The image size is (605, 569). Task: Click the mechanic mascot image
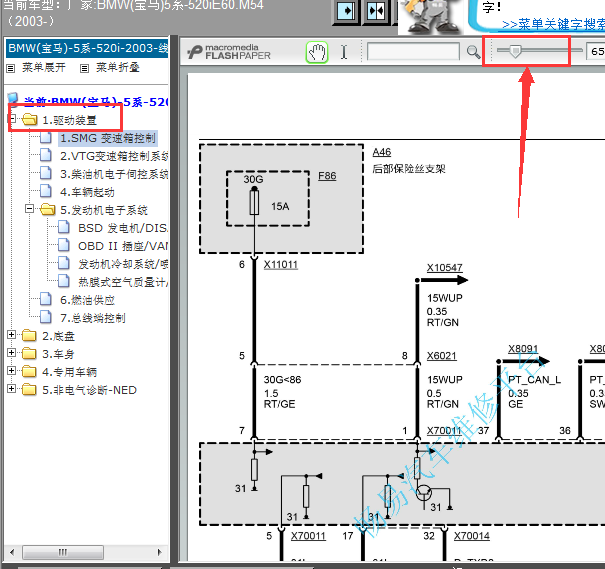[432, 16]
